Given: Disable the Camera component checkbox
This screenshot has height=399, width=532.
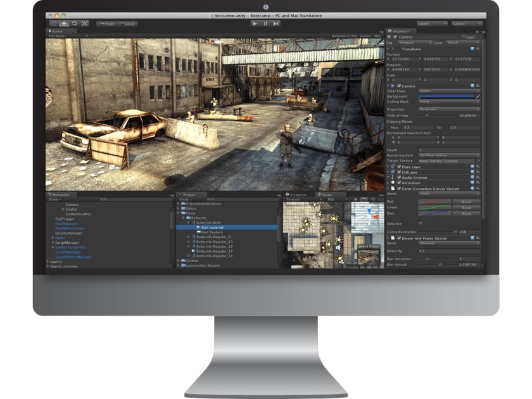Looking at the screenshot, I should [x=399, y=86].
